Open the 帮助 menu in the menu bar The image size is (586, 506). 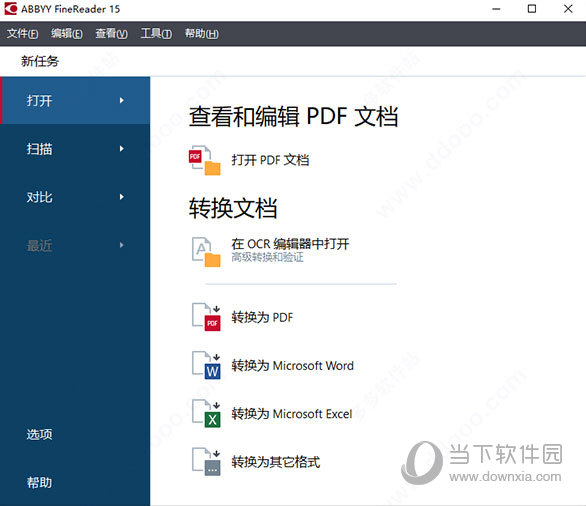pos(201,34)
